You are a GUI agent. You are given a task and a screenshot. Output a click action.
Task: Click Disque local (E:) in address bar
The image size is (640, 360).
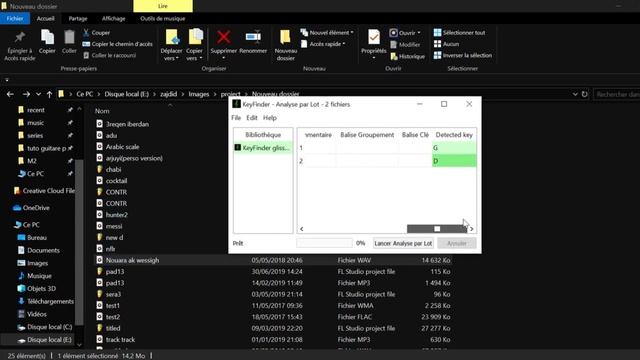[127, 94]
